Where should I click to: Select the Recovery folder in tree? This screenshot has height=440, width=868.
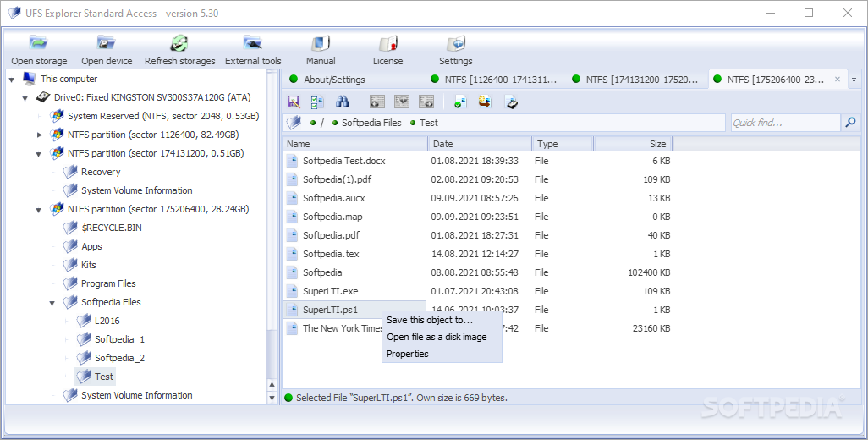click(100, 172)
